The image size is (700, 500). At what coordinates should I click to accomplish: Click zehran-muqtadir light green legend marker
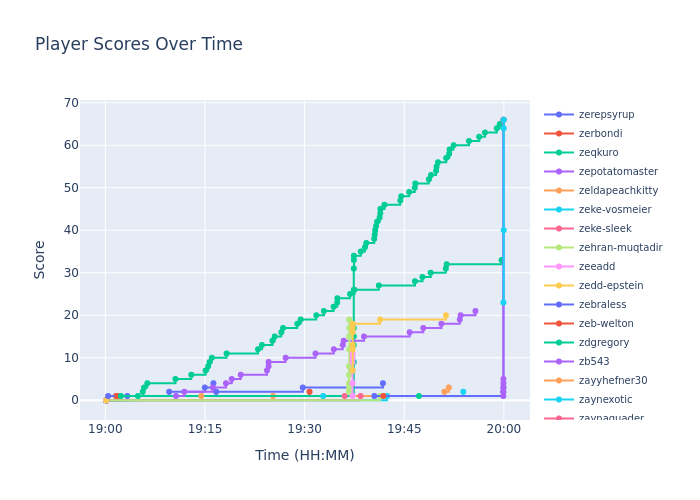tap(559, 248)
